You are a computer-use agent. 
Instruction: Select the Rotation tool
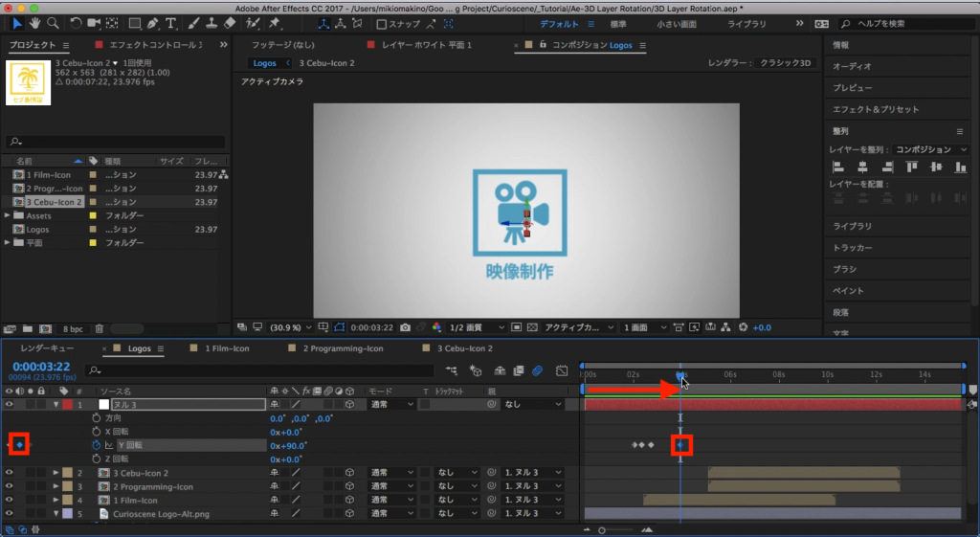pos(77,23)
